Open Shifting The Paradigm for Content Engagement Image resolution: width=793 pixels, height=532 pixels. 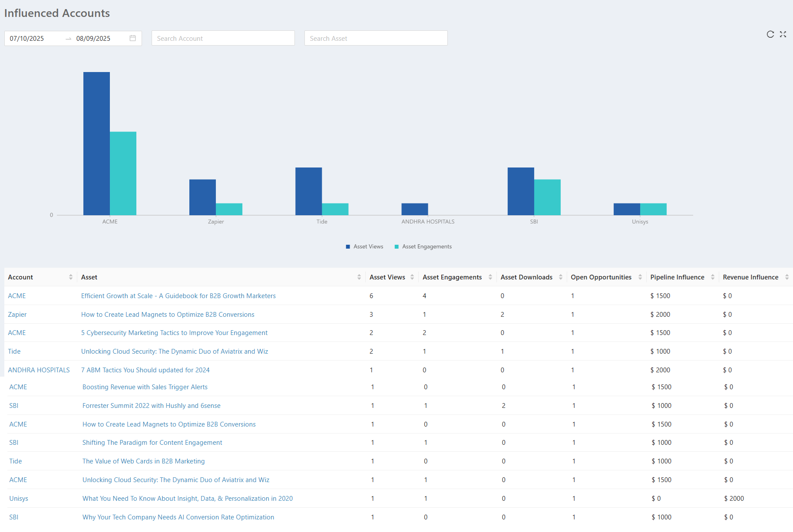152,443
